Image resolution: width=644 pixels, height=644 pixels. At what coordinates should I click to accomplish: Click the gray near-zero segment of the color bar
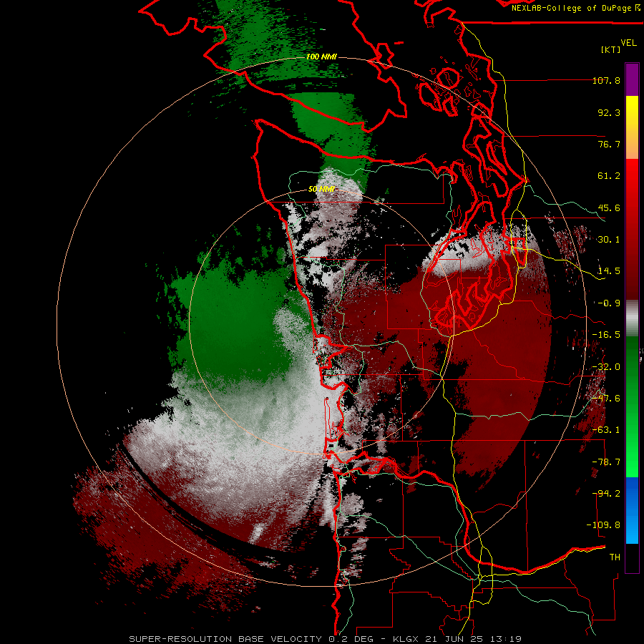pos(632,318)
